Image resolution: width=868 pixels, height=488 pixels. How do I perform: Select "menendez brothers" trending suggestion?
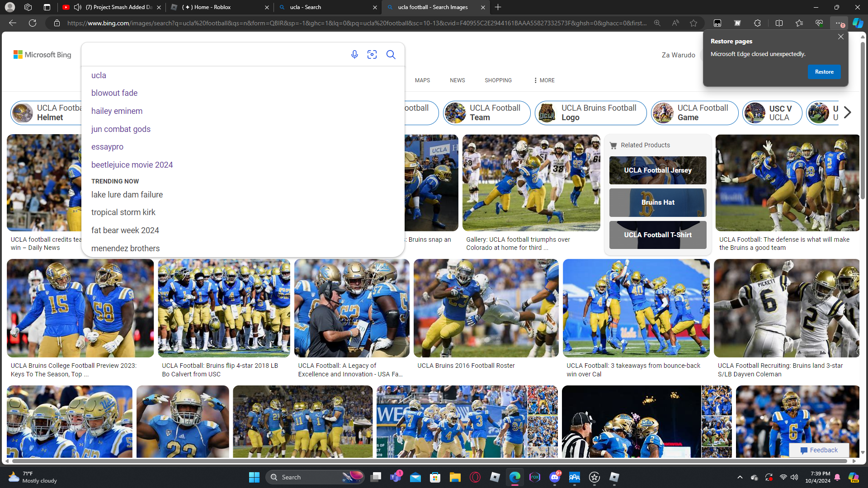(x=243, y=249)
